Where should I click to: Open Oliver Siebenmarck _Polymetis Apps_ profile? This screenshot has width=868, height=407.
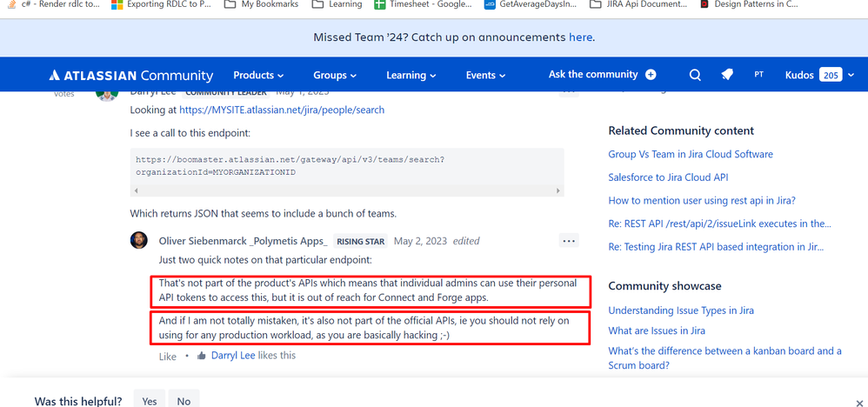tap(243, 241)
